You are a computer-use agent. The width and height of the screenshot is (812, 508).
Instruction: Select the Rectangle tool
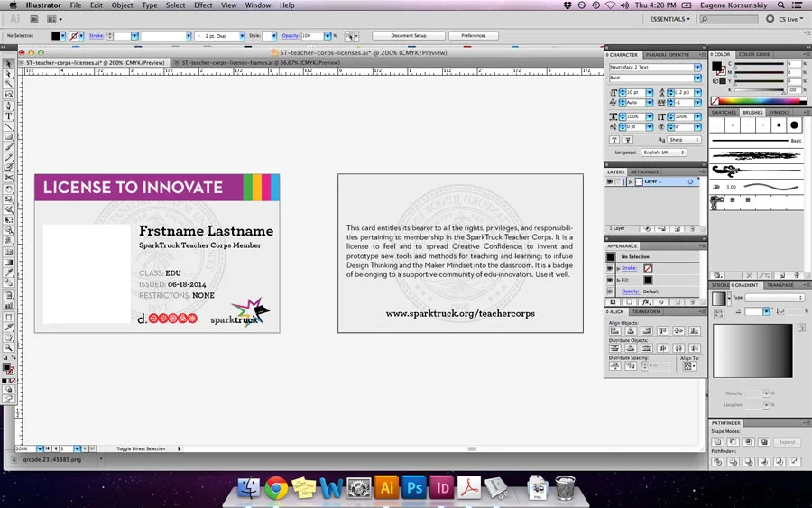[x=8, y=137]
